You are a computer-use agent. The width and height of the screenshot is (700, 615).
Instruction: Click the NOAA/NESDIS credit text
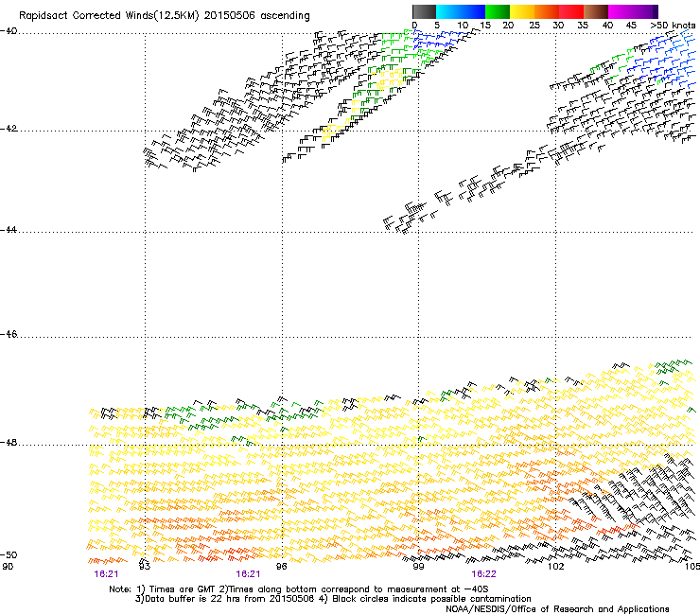tap(557, 608)
